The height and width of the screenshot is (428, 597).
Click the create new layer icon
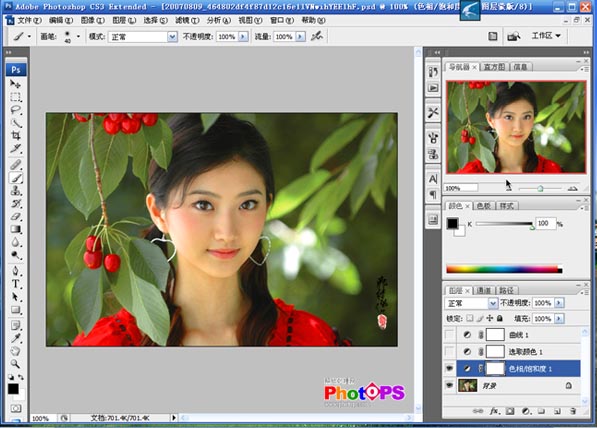coord(557,411)
